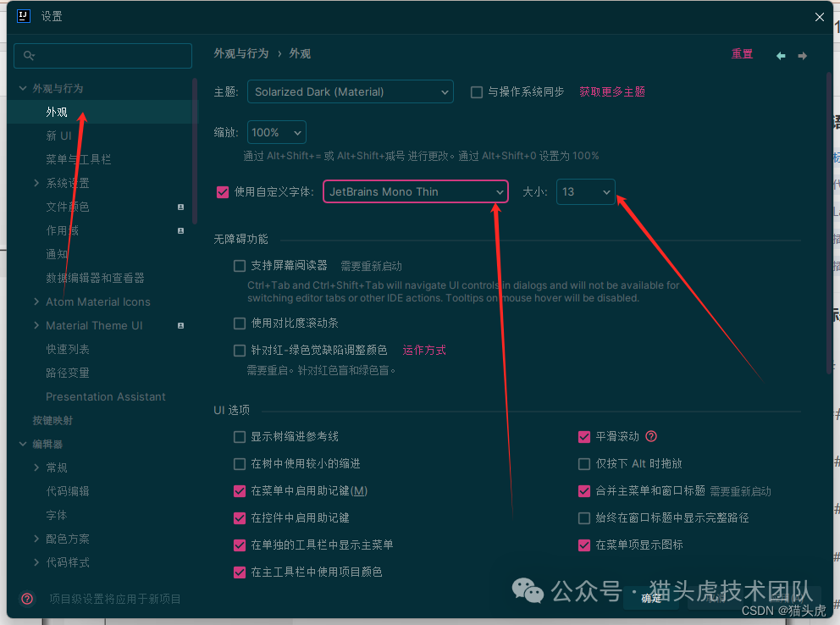840x625 pixels.
Task: Open the JetBrains Mono Thin font dropdown
Action: pyautogui.click(x=415, y=191)
